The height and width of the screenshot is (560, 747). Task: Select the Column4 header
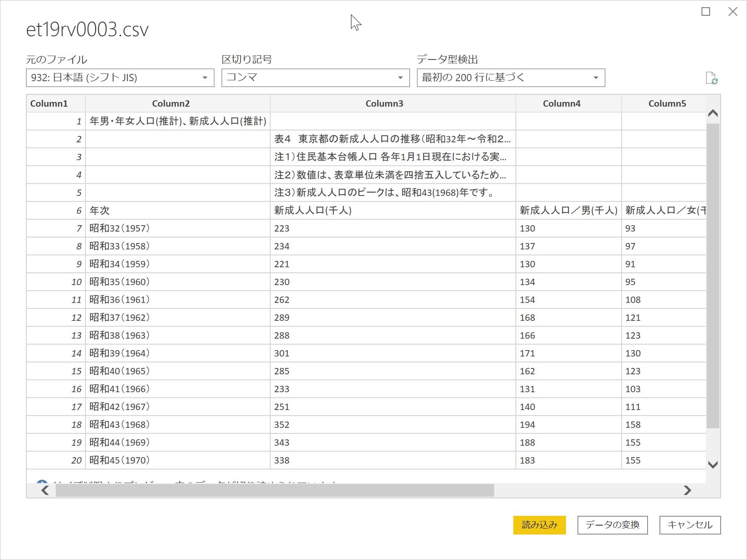tap(569, 104)
